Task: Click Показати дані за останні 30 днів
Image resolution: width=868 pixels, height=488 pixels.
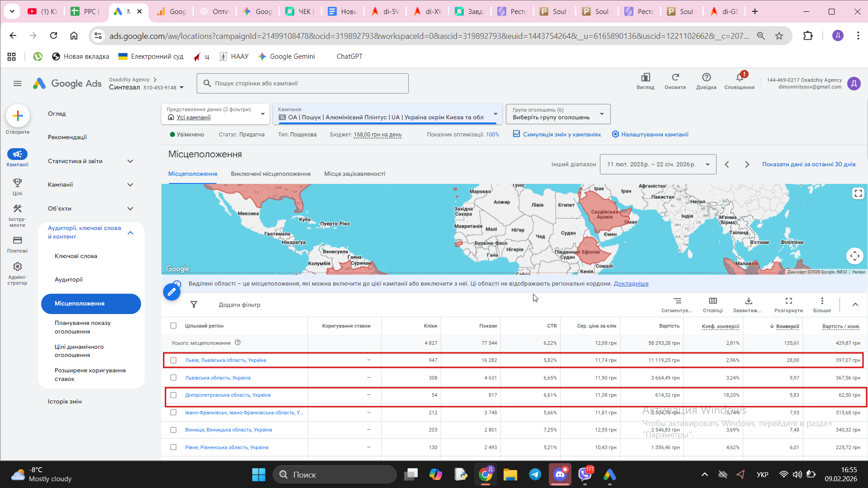Action: coord(808,164)
